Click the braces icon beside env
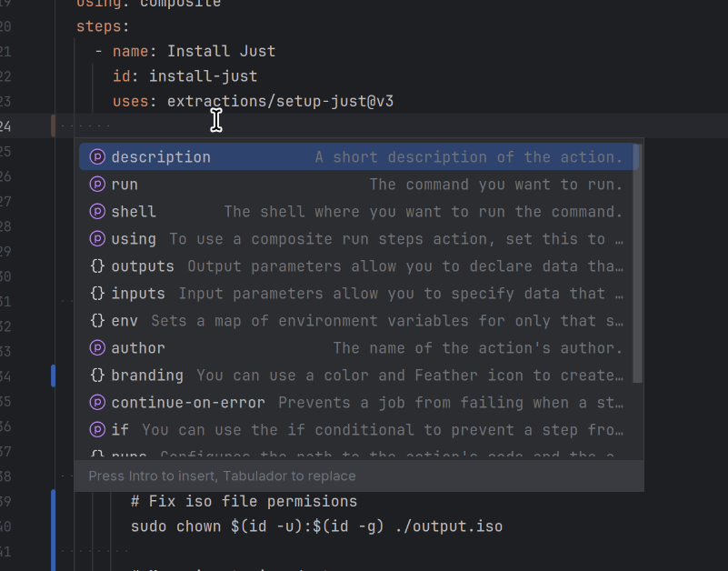This screenshot has height=571, width=728. 97,321
